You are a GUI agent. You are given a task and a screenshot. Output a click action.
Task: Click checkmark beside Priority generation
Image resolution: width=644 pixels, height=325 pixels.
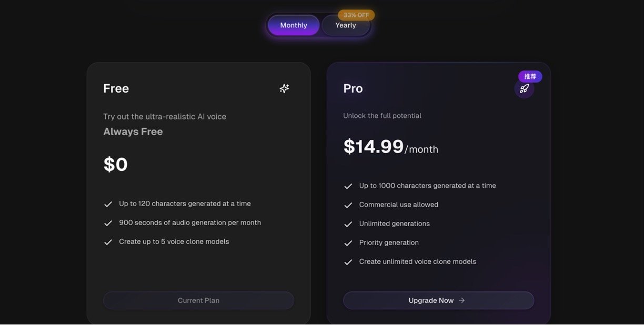pyautogui.click(x=348, y=243)
